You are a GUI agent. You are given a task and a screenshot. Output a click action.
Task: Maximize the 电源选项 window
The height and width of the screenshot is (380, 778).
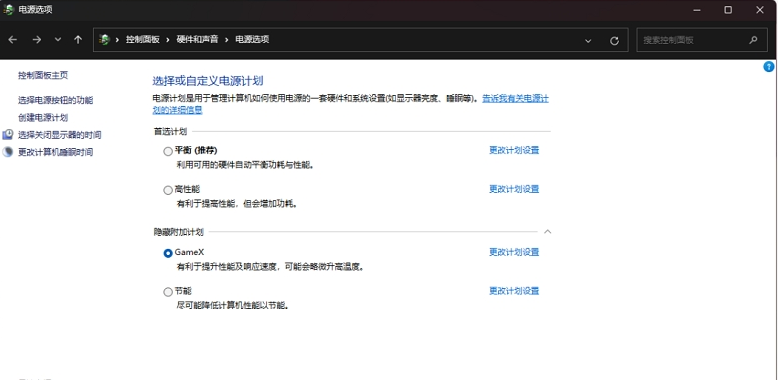728,9
